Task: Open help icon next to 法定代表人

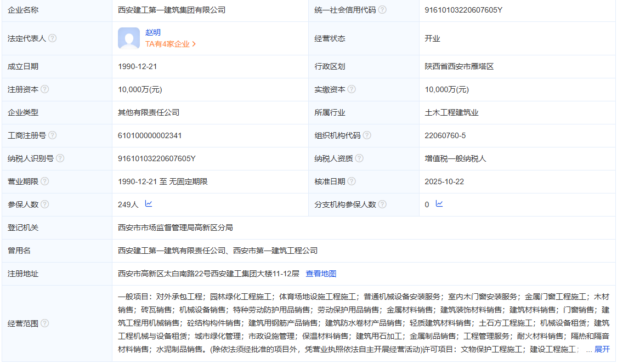Action: click(x=52, y=38)
